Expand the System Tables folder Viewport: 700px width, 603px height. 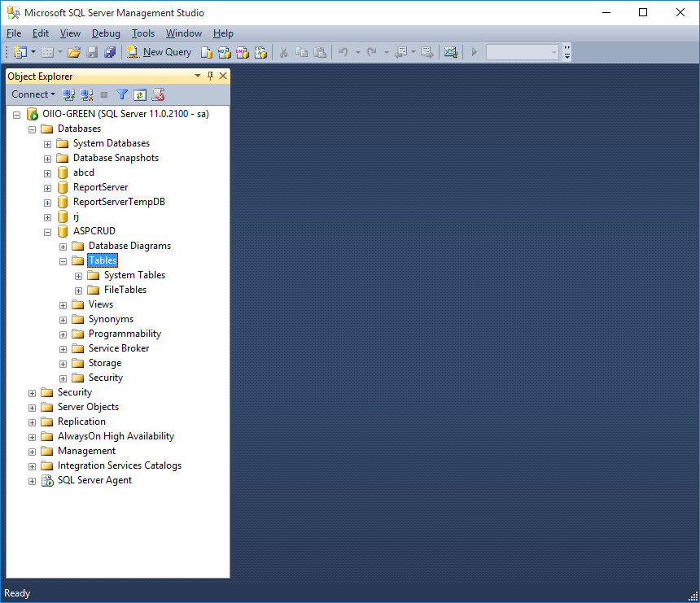point(78,275)
